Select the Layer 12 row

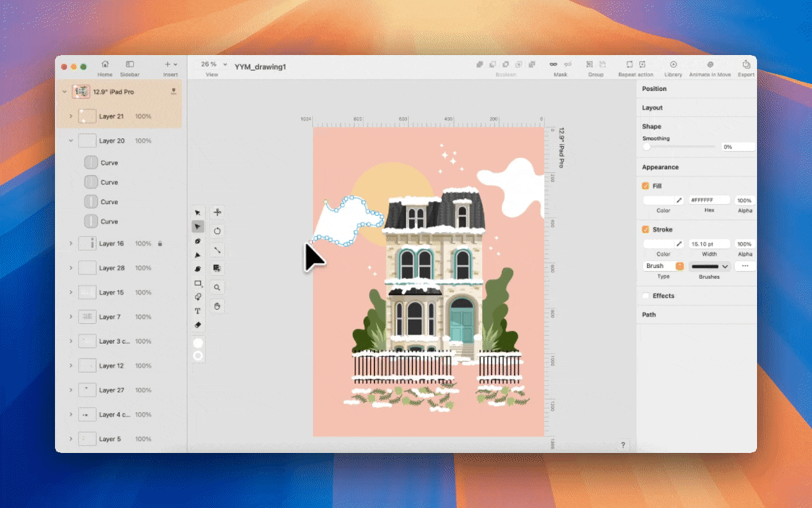tap(119, 365)
